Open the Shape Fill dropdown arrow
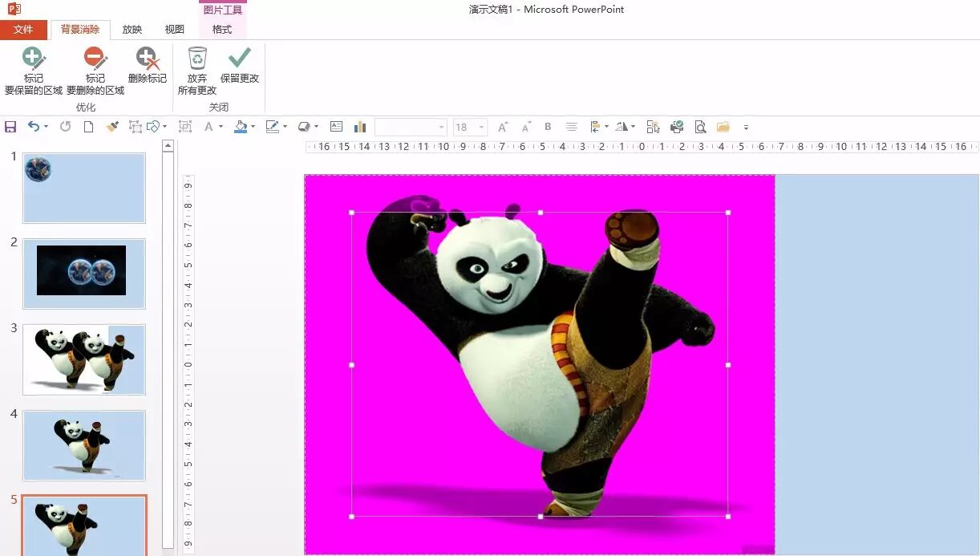 pos(253,127)
